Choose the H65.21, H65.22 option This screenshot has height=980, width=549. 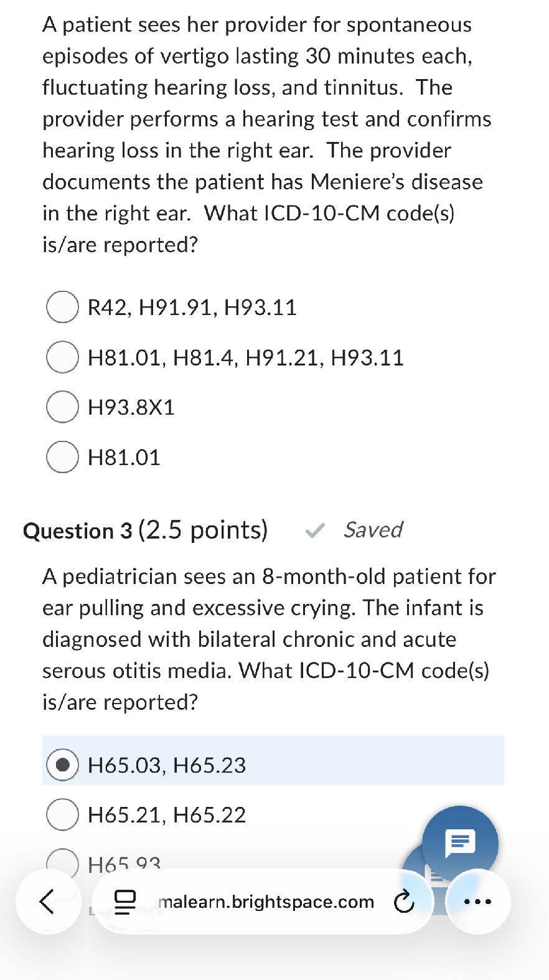[62, 814]
